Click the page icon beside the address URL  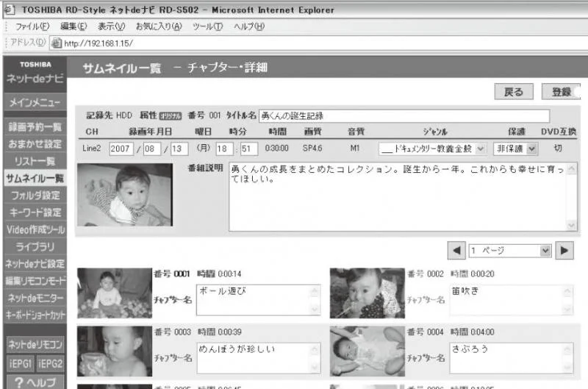click(57, 43)
